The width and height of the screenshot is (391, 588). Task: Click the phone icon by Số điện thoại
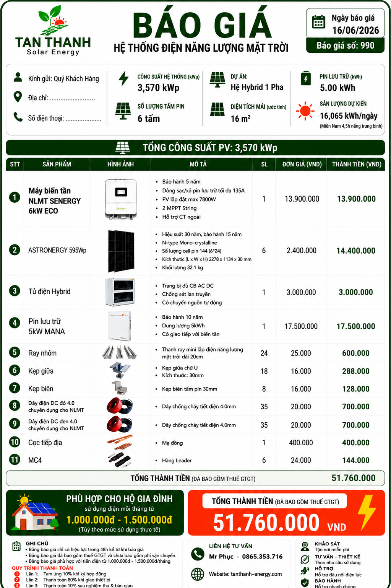(18, 117)
